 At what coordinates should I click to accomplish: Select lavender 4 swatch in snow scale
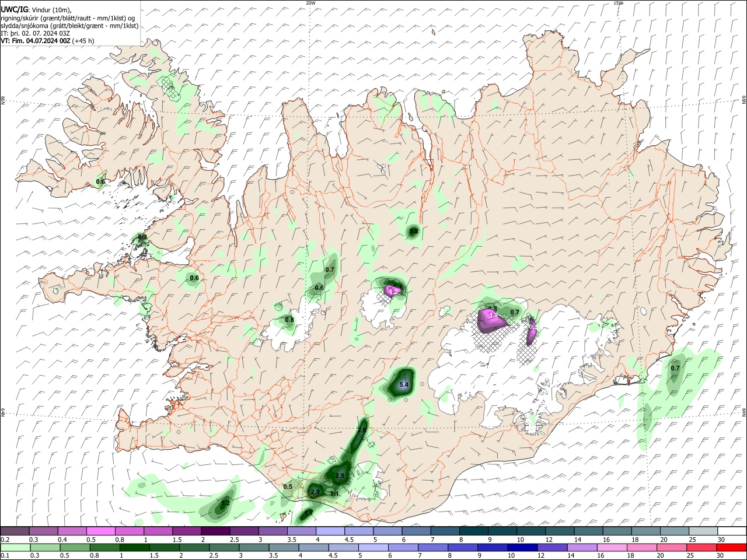(x=330, y=531)
